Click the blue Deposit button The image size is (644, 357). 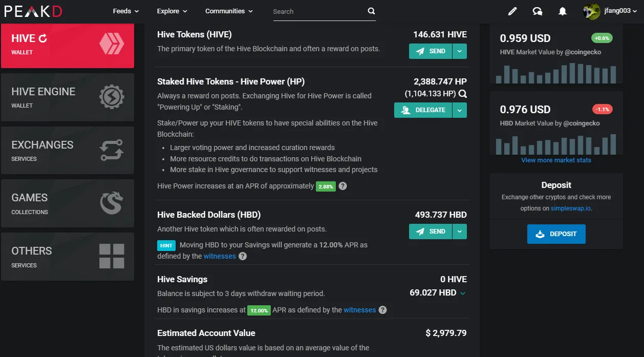tap(556, 234)
